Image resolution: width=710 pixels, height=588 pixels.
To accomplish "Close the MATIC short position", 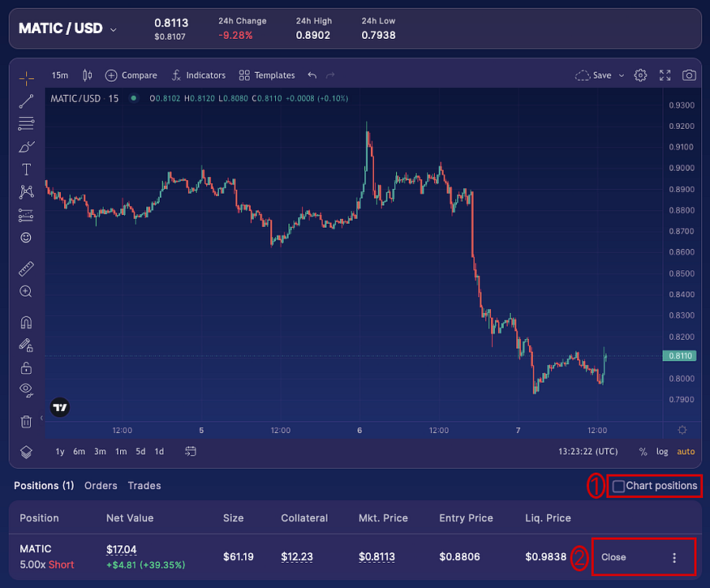I will pos(613,557).
